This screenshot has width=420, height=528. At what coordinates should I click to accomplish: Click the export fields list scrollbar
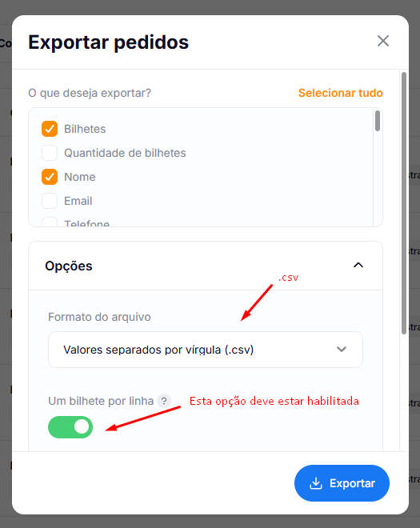point(378,121)
